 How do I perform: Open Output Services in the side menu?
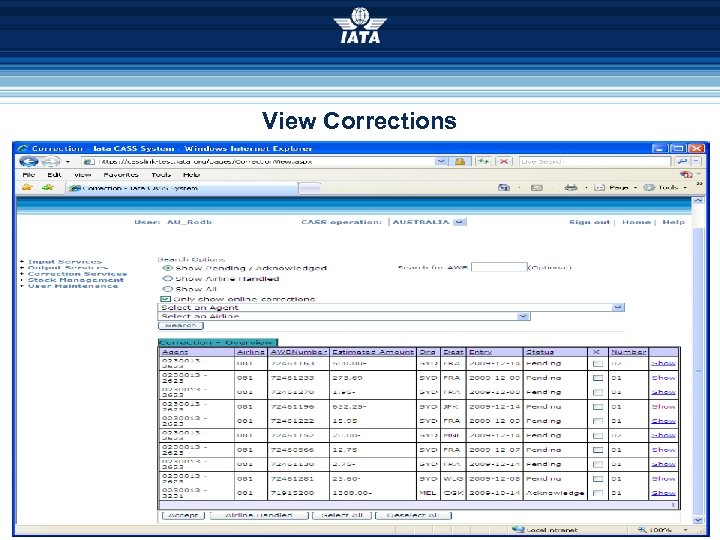(x=68, y=268)
